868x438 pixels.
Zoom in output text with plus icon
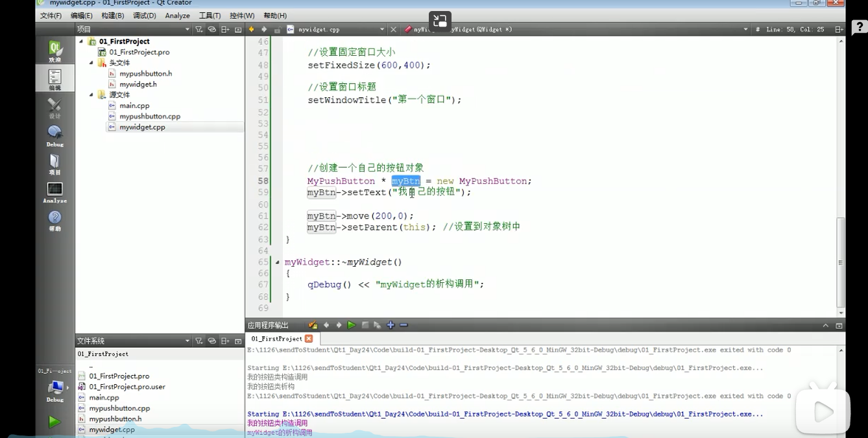click(391, 325)
